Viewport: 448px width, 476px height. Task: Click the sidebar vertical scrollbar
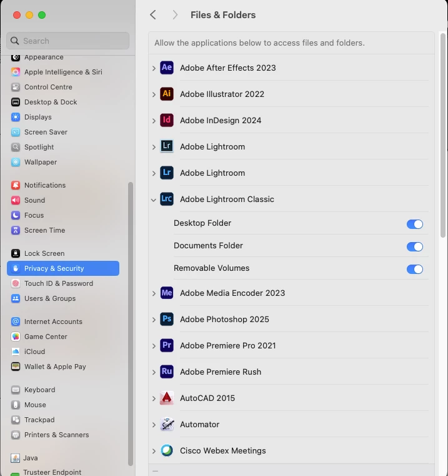coord(131,323)
